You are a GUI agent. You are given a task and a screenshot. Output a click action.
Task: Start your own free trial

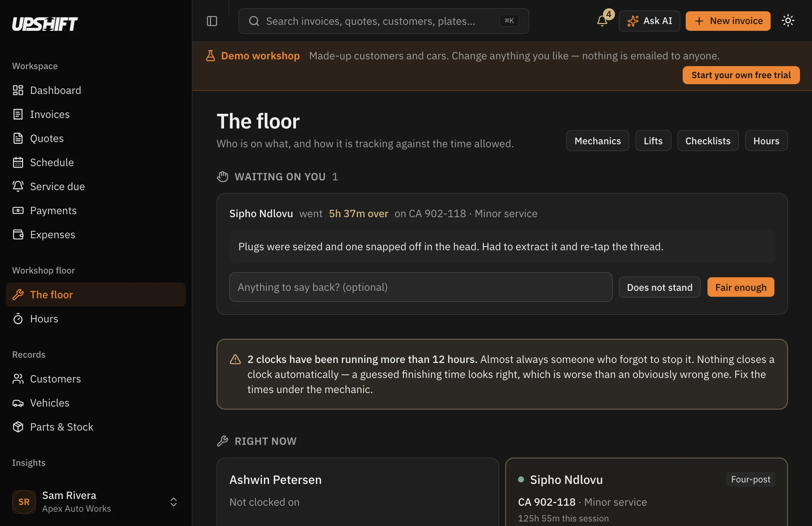tap(741, 75)
